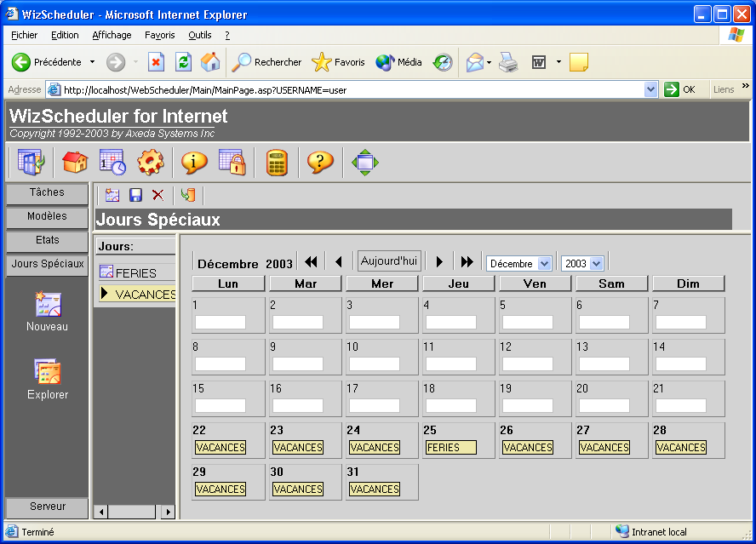The image size is (756, 544).
Task: Open the orange calculator icon
Action: 277,163
